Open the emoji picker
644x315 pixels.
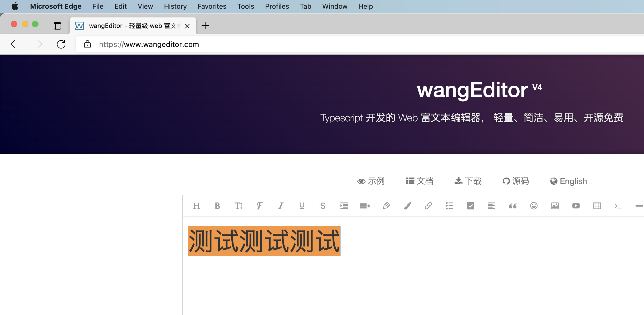(x=534, y=206)
